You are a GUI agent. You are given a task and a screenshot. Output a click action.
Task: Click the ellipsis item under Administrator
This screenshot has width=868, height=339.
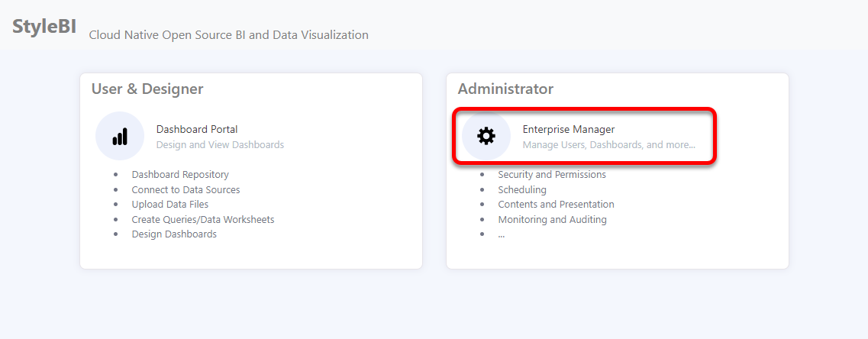pyautogui.click(x=502, y=234)
